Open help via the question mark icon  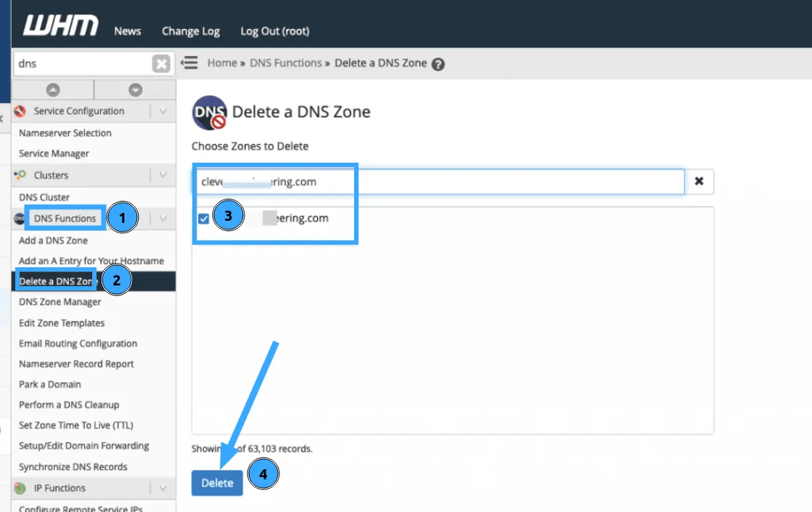(438, 62)
